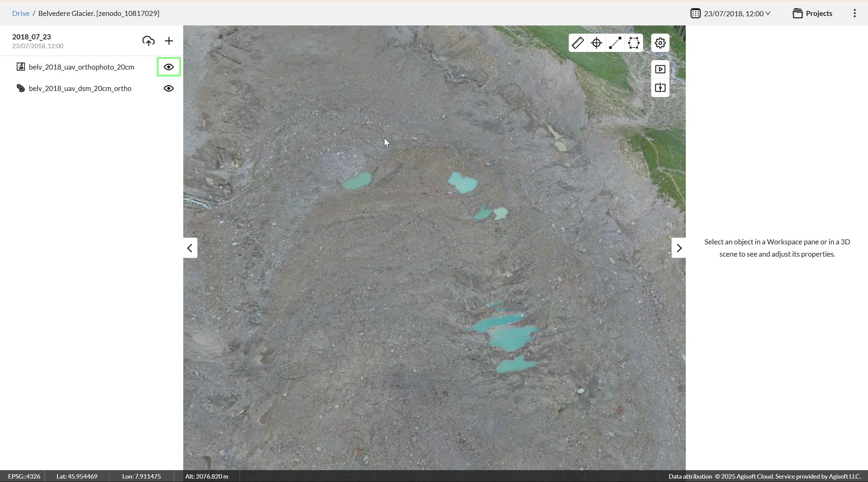Select the ruler measurement tool
Image resolution: width=868 pixels, height=482 pixels.
(x=578, y=43)
